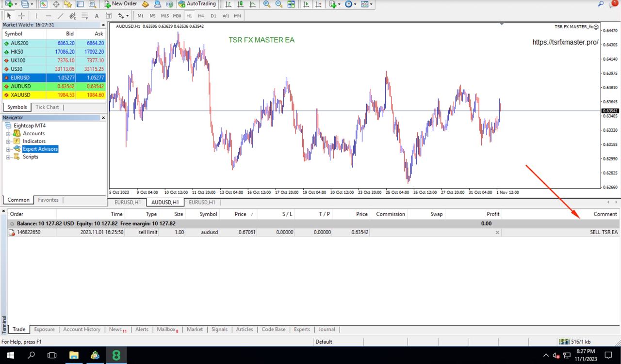Switch chart to line chart icon
Viewport: 621px width, 364px height.
[253, 4]
